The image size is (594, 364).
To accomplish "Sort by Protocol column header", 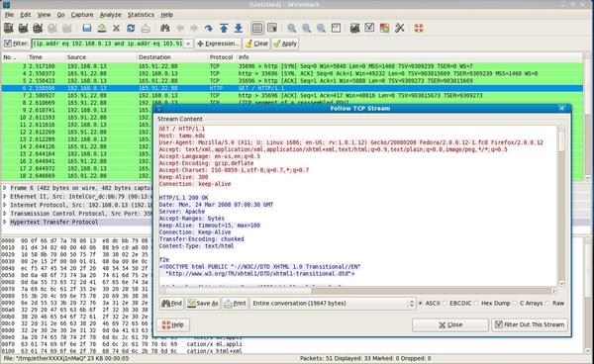I will click(221, 57).
